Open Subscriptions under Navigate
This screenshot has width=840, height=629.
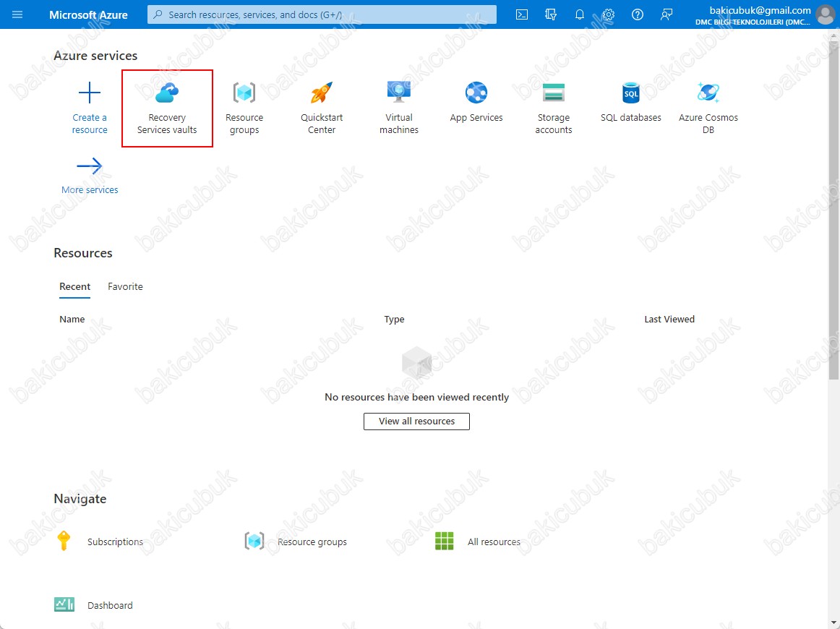[100, 542]
